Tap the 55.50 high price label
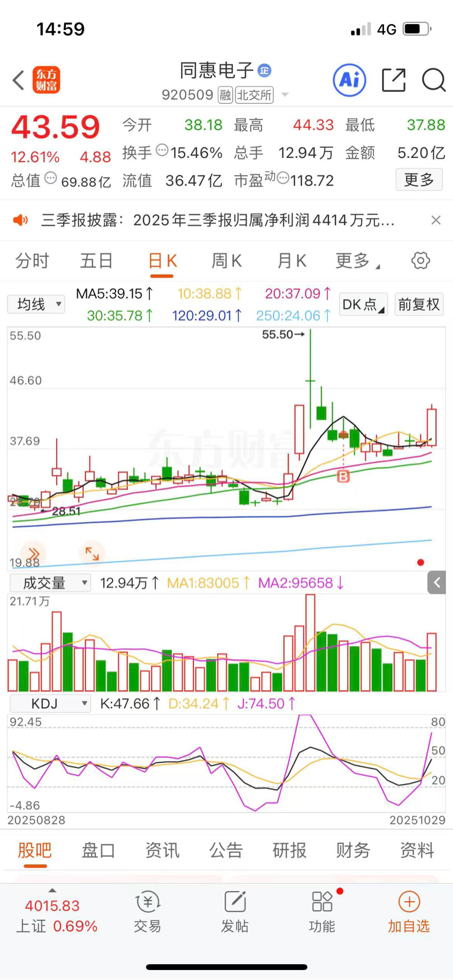This screenshot has height=980, width=453. 283,334
